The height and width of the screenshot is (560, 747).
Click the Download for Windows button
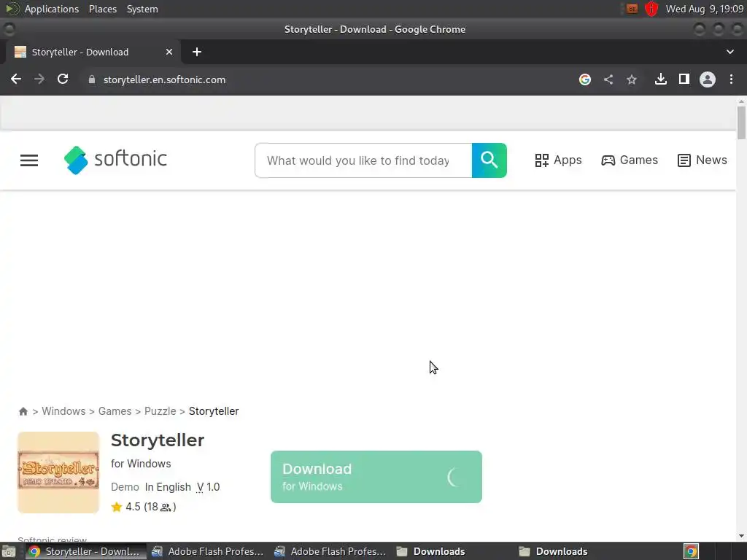376,477
